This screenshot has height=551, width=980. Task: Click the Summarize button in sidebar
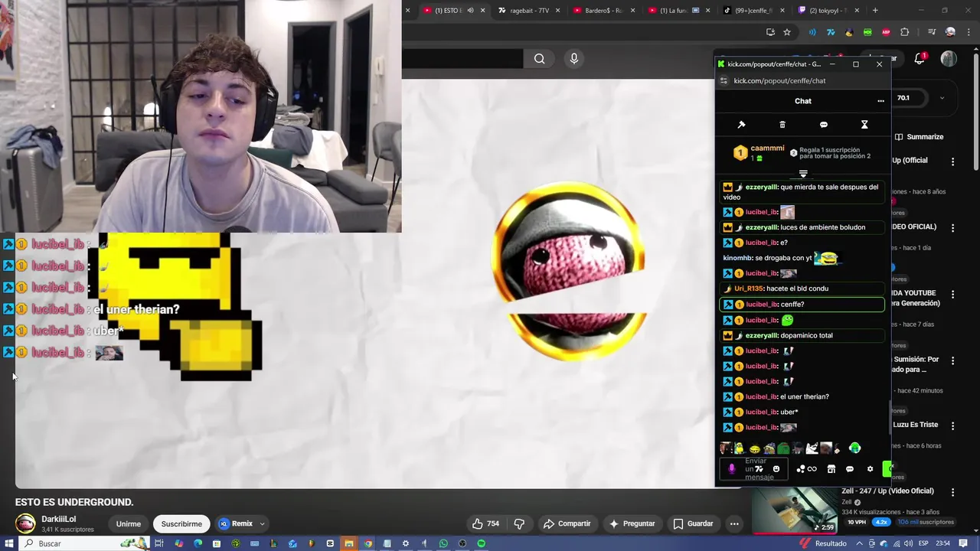(919, 137)
